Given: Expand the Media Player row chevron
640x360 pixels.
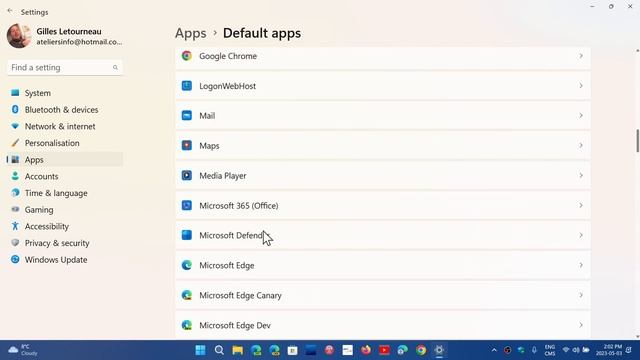Looking at the screenshot, I should (581, 176).
